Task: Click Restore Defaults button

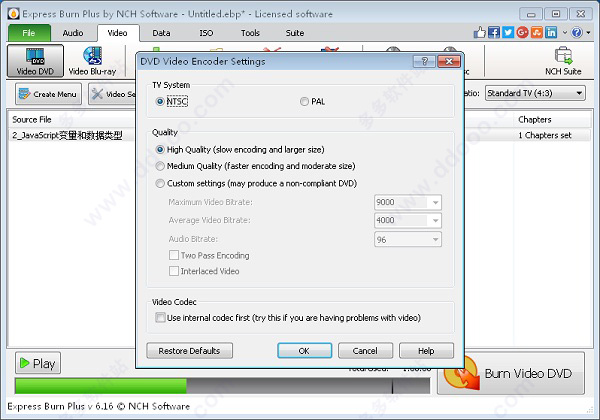Action: click(189, 351)
